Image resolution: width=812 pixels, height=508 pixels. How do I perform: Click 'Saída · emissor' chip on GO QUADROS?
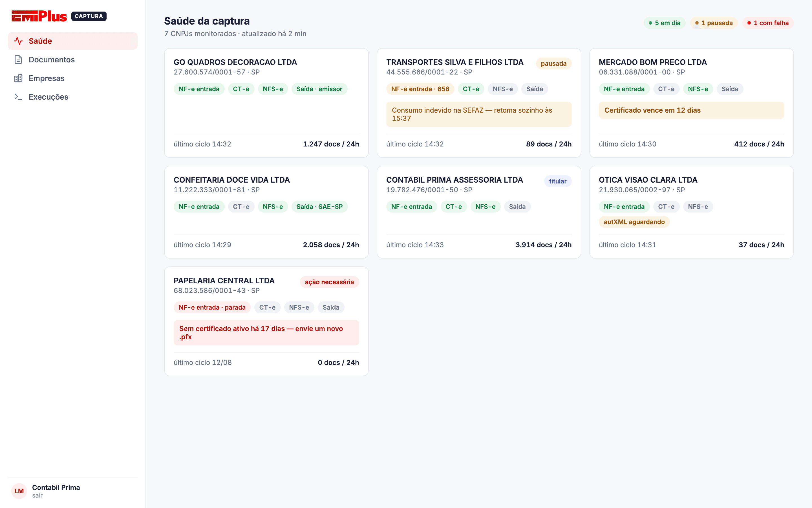tap(319, 89)
